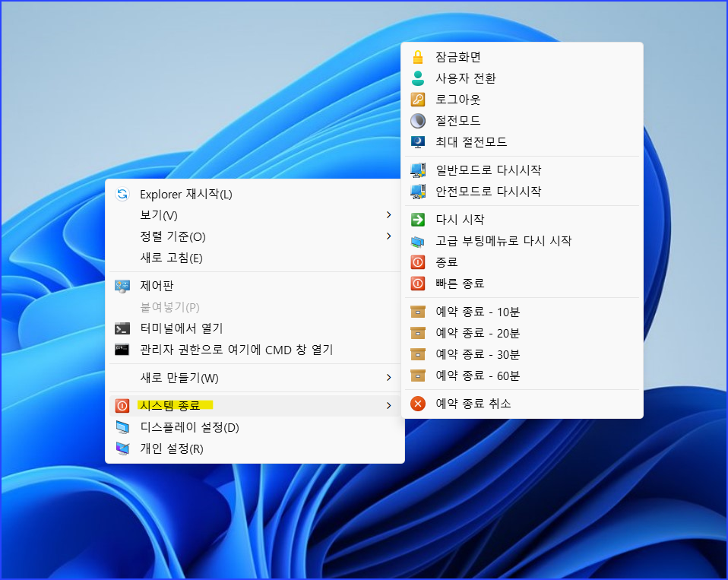Schedule shutdown with 예약 종료 - 10분

pyautogui.click(x=522, y=312)
